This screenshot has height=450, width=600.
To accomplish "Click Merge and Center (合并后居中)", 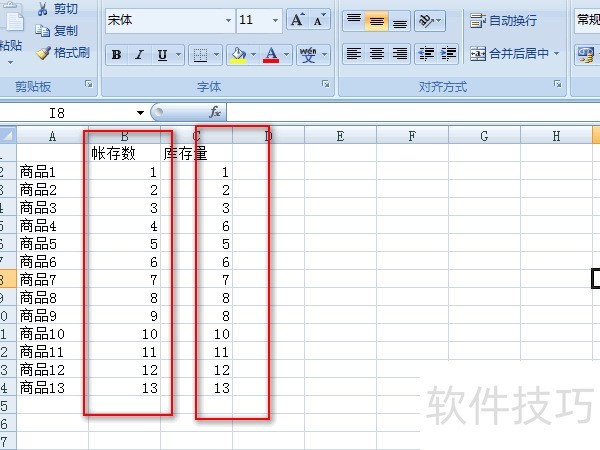I will pyautogui.click(x=509, y=54).
